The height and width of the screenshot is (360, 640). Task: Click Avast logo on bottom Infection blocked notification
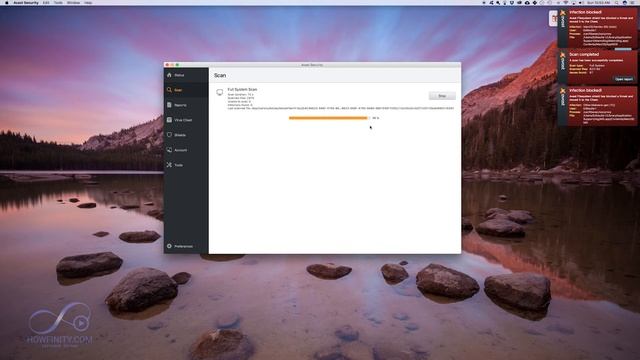point(563,97)
